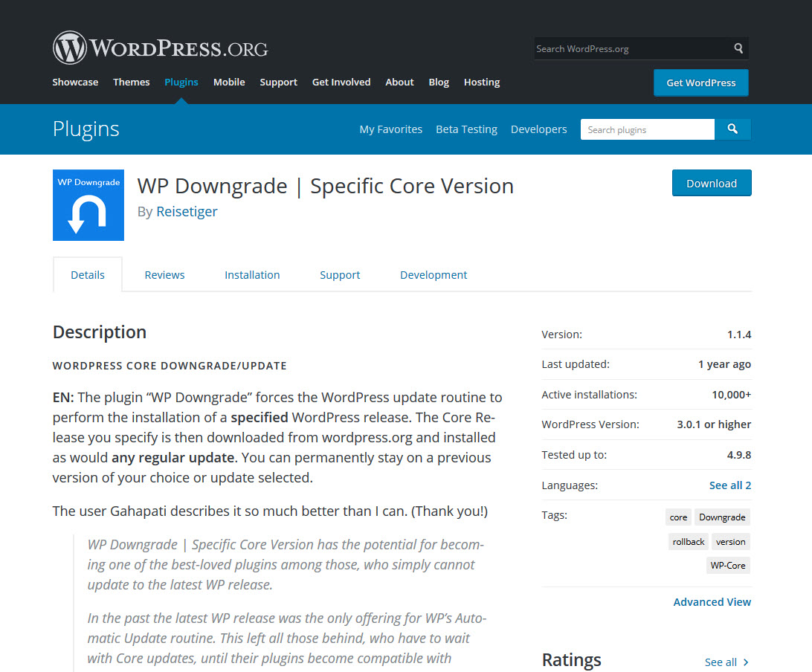Click the WordPress.org logo
812x672 pixels.
[161, 48]
